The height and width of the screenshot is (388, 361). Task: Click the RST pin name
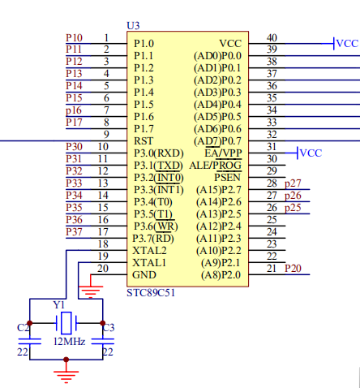click(144, 141)
